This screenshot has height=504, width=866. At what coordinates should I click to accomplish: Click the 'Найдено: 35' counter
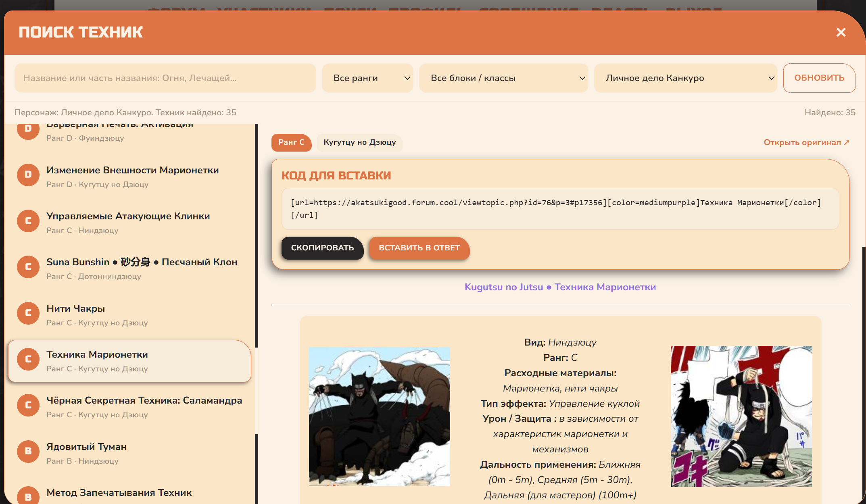[830, 112]
